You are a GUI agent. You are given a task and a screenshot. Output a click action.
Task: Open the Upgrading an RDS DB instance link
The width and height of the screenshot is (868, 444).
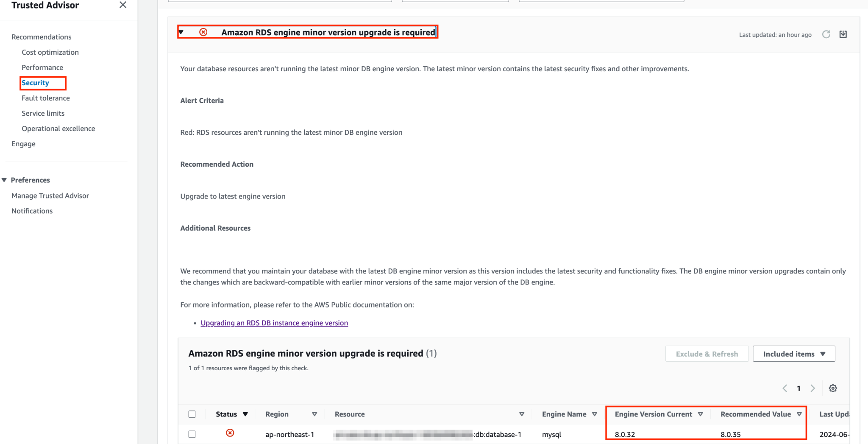click(x=274, y=322)
